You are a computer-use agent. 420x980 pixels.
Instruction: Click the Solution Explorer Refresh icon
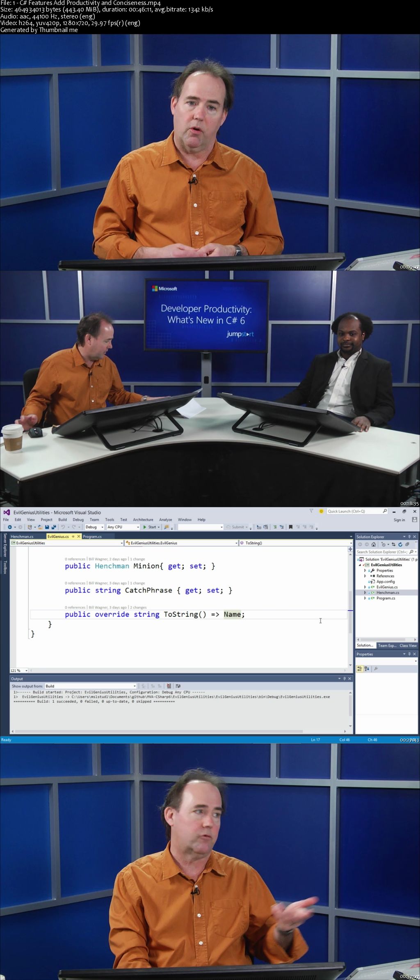coord(400,544)
